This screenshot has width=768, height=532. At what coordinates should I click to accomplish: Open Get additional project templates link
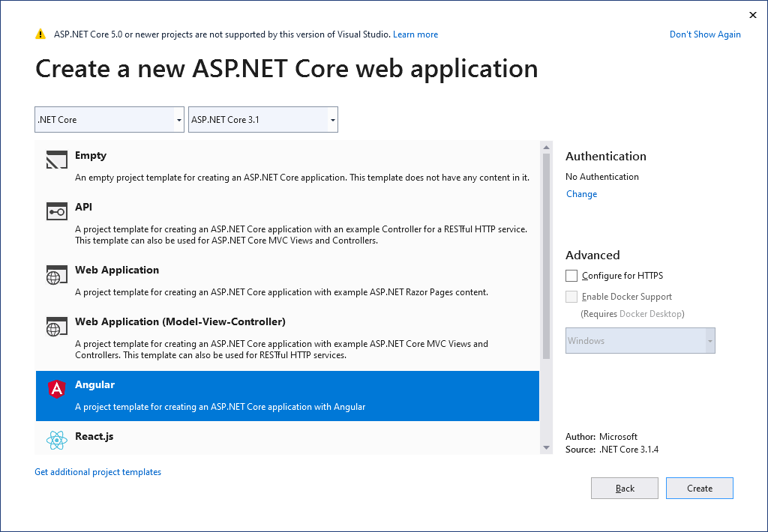click(x=98, y=472)
